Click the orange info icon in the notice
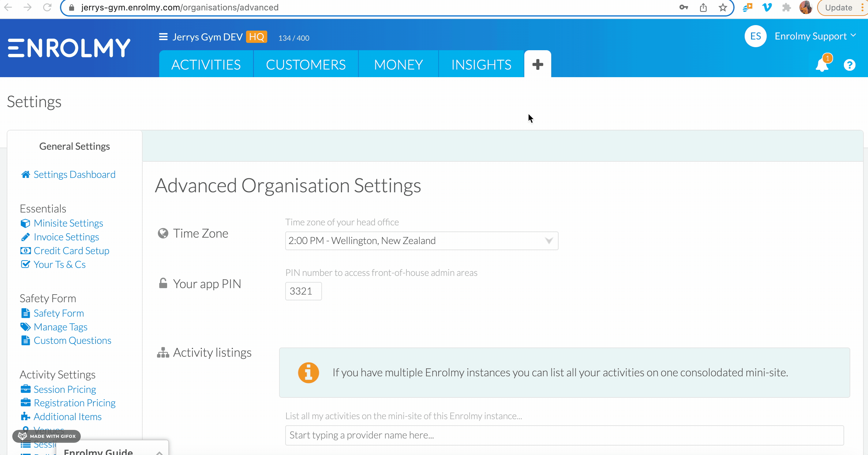Image resolution: width=868 pixels, height=455 pixels. pyautogui.click(x=308, y=372)
